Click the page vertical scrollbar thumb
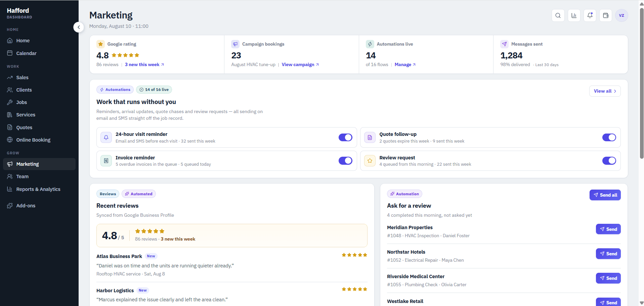 click(642, 83)
